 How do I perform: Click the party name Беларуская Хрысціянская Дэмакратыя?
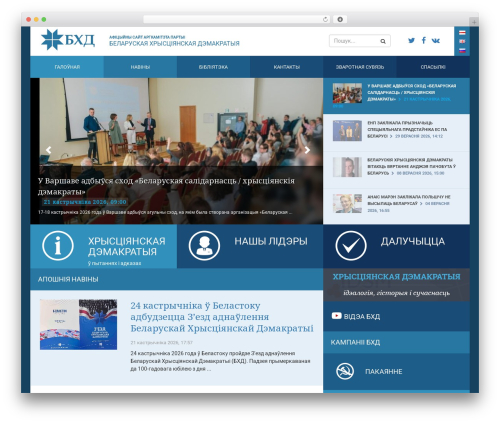point(174,43)
